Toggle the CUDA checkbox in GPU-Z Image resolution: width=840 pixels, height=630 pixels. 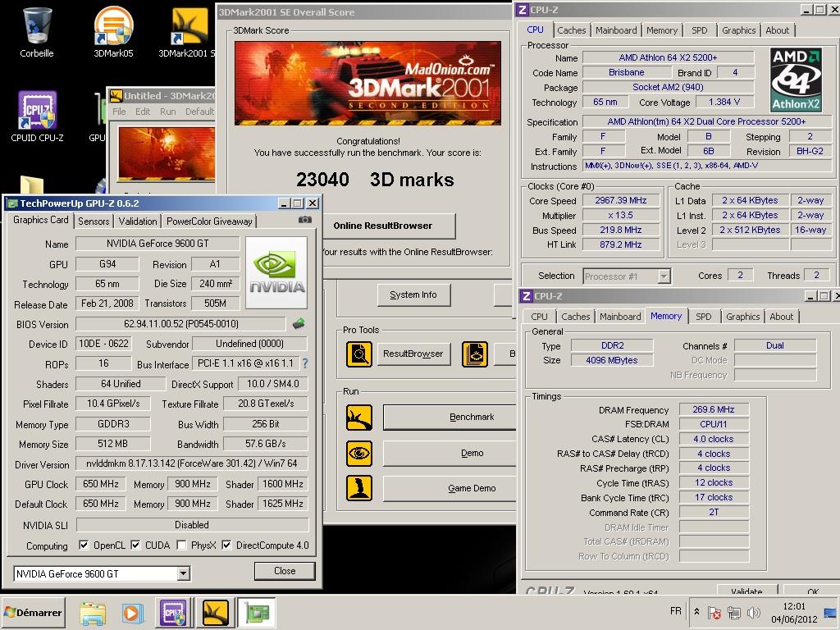pyautogui.click(x=135, y=545)
